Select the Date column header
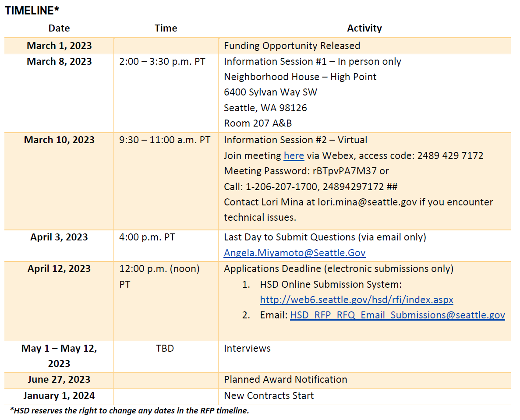The width and height of the screenshot is (520, 420). [59, 28]
